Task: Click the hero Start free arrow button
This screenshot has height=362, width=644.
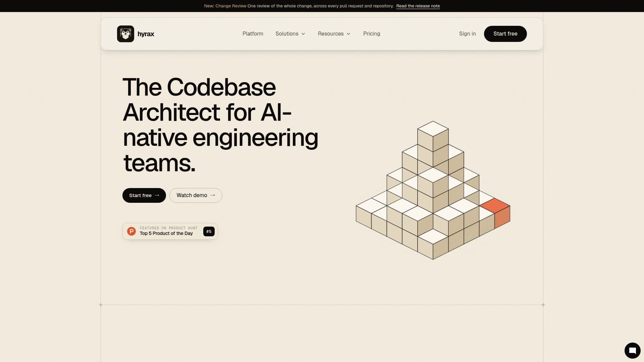Action: [x=144, y=195]
